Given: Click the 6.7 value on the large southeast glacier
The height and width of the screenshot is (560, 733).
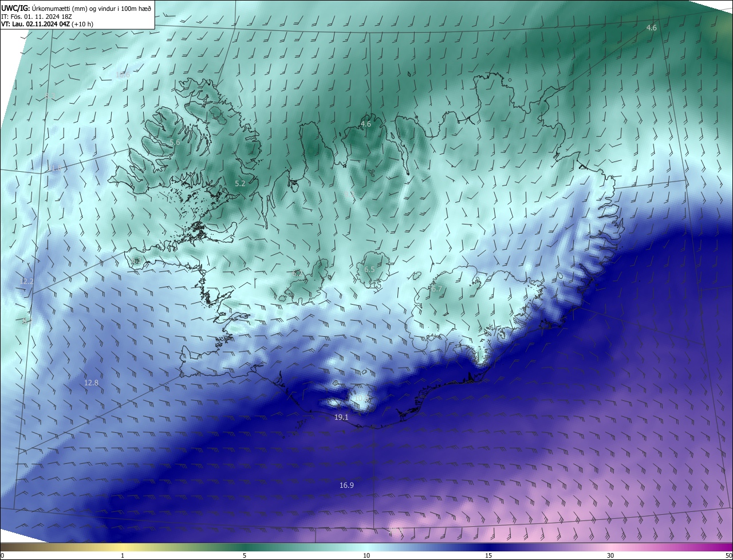Looking at the screenshot, I should [x=436, y=289].
